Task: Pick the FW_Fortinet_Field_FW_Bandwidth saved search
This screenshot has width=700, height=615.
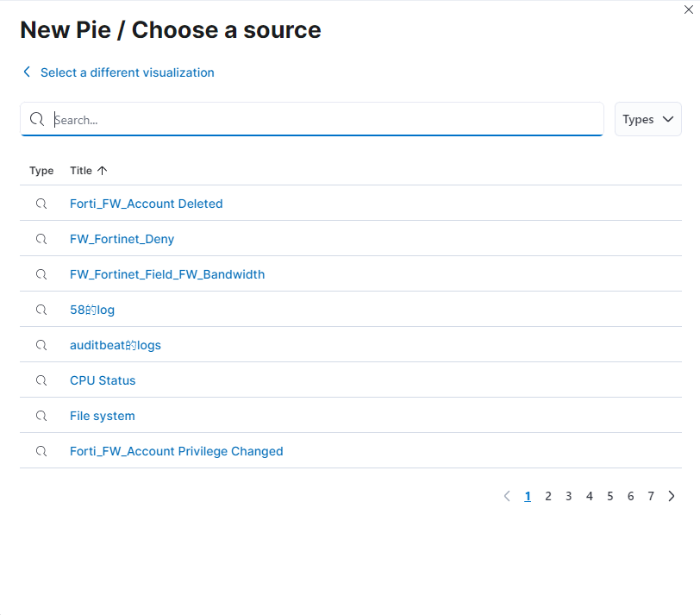Action: [x=167, y=274]
